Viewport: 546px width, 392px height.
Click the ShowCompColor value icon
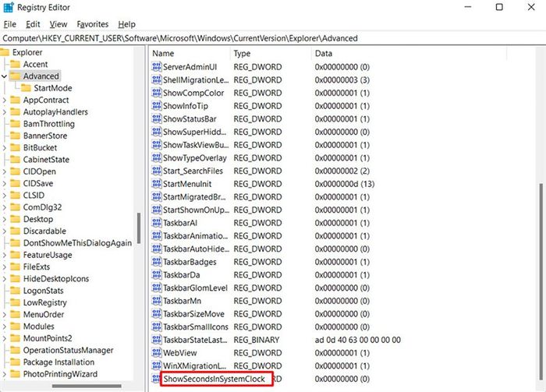click(x=157, y=93)
